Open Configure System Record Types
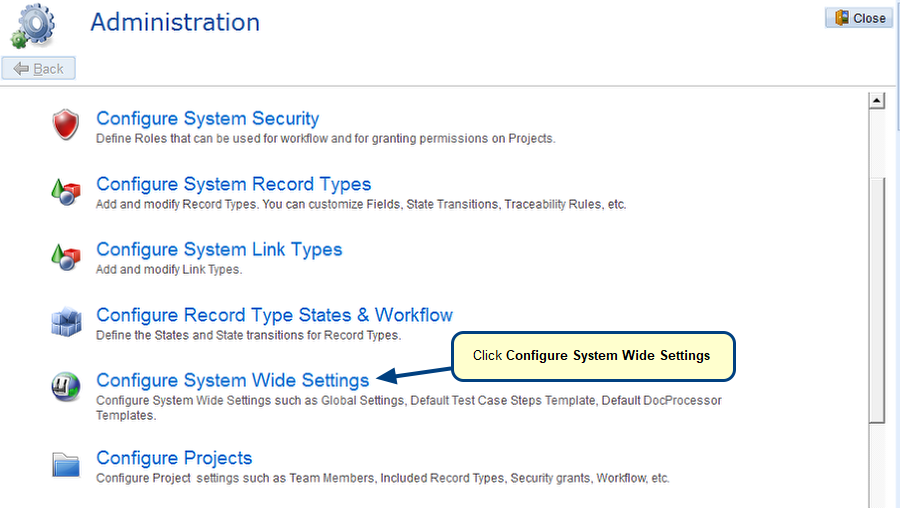This screenshot has height=508, width=900. pyautogui.click(x=233, y=184)
